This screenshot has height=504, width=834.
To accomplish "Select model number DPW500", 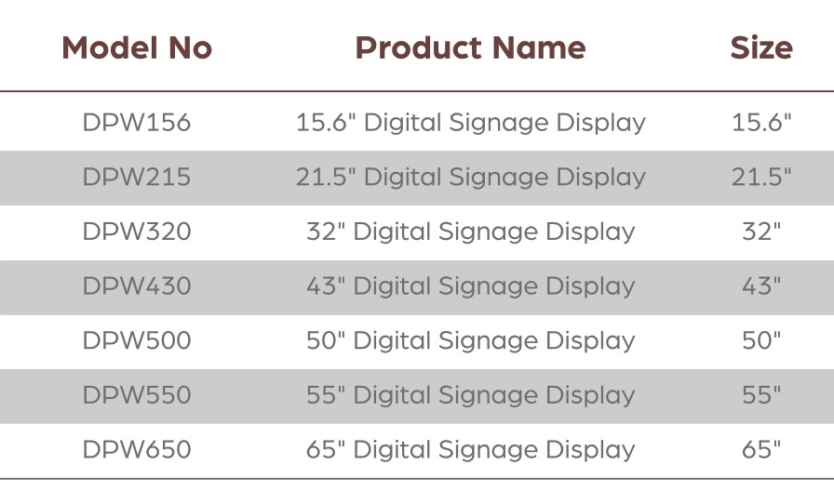I will coord(137,341).
